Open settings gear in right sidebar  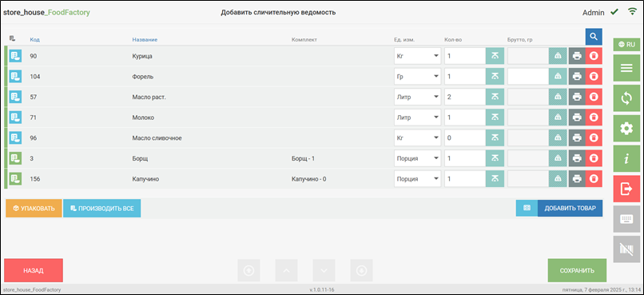point(626,129)
